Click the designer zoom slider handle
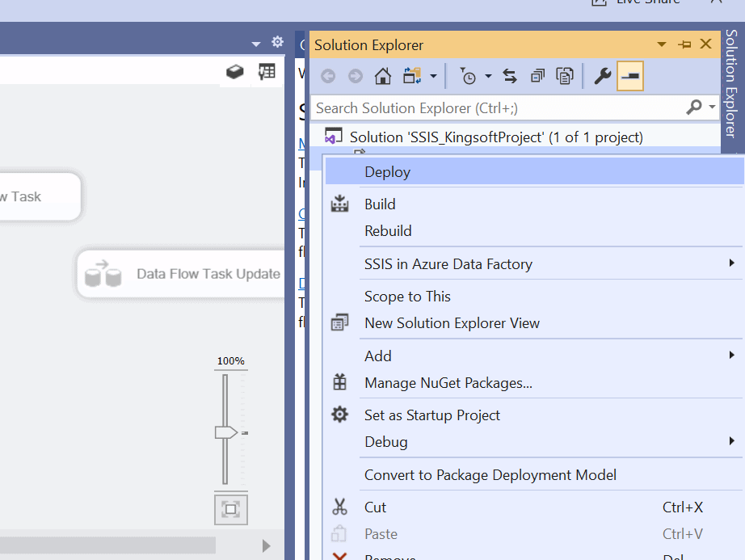Viewport: 745px width, 560px height. [x=225, y=432]
